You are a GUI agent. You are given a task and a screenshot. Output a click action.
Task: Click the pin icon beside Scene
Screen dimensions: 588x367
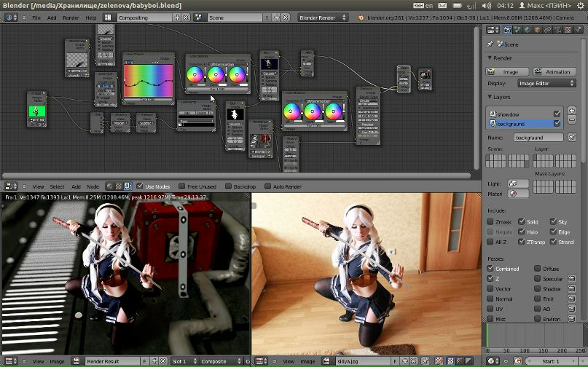pos(490,44)
